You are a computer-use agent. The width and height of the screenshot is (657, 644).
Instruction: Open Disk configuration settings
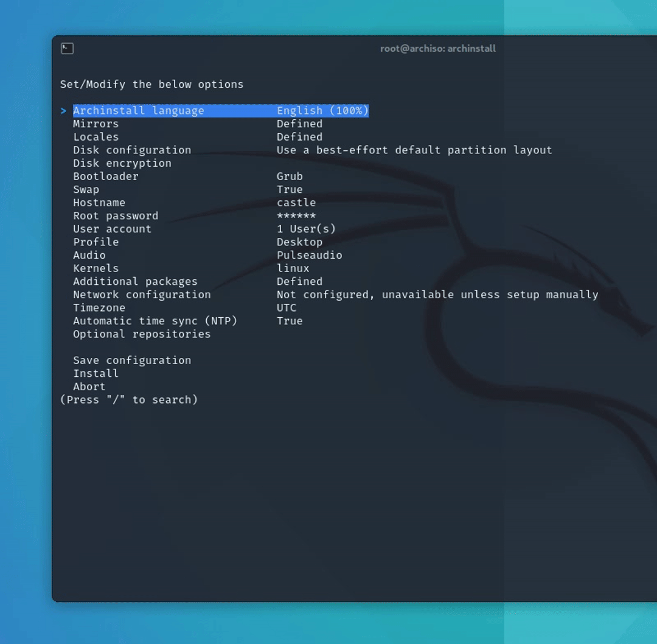[131, 150]
